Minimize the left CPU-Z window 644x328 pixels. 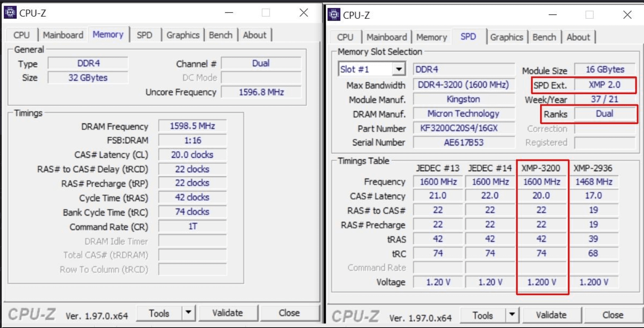(x=229, y=13)
